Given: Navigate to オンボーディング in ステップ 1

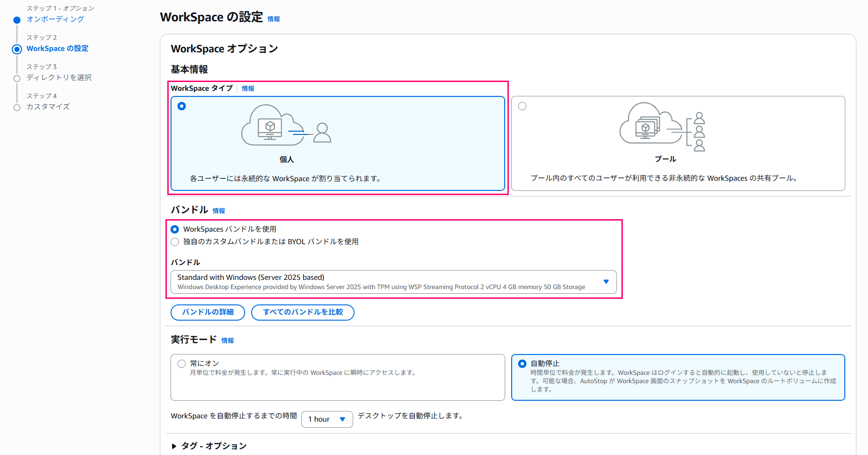Looking at the screenshot, I should (55, 19).
